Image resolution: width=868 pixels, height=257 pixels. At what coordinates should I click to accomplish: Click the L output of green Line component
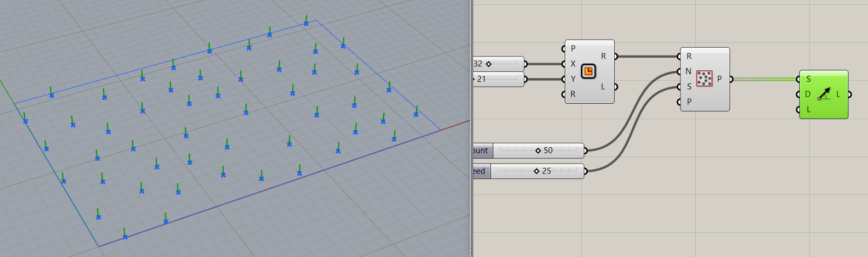[838, 94]
